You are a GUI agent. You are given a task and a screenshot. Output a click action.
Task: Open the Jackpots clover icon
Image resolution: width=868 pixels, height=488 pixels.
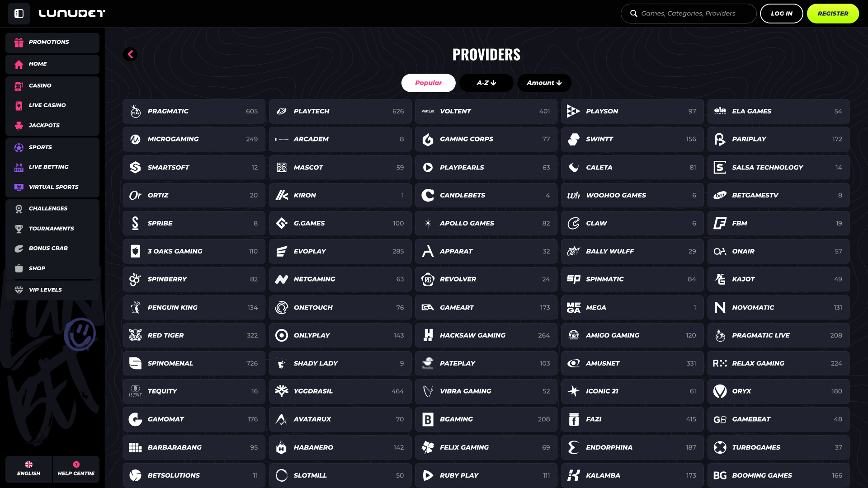point(19,126)
